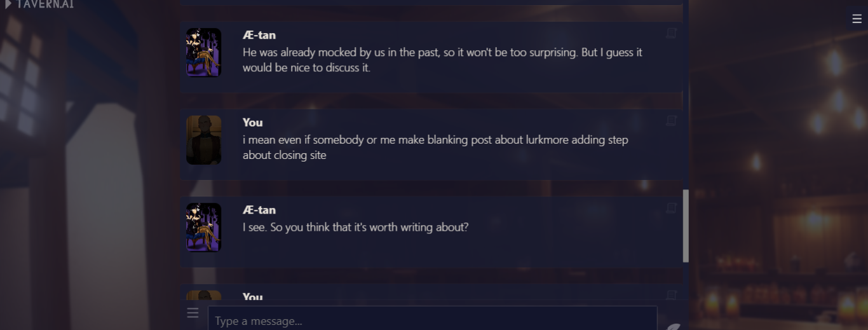Click edit icon on the bottom cut-off message
The width and height of the screenshot is (868, 330).
671,294
